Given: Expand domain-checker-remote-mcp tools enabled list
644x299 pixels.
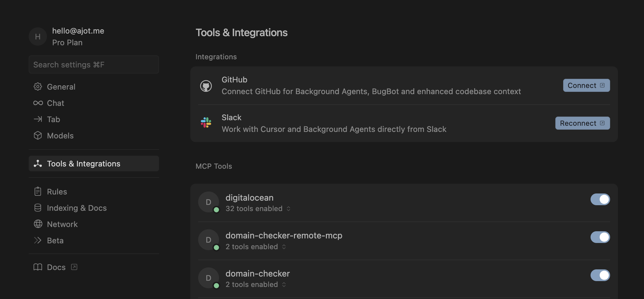Looking at the screenshot, I should pyautogui.click(x=256, y=247).
